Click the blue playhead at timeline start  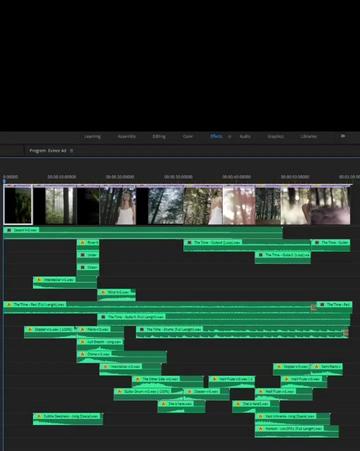point(4,181)
